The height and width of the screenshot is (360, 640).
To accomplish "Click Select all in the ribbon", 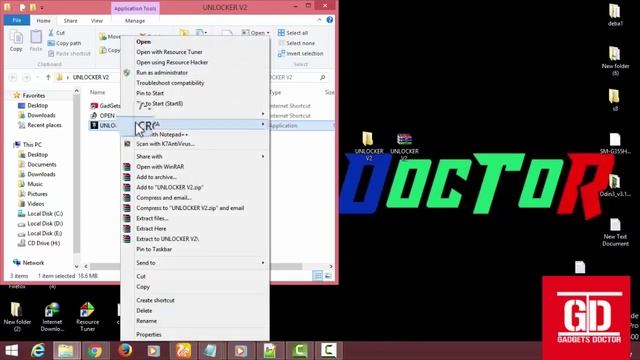I will click(293, 33).
